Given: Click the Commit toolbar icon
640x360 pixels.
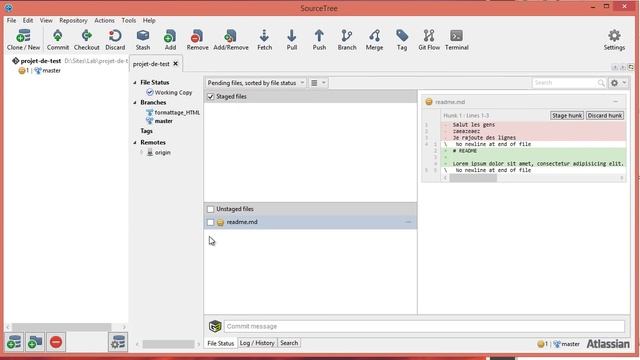Looking at the screenshot, I should pyautogui.click(x=58, y=40).
